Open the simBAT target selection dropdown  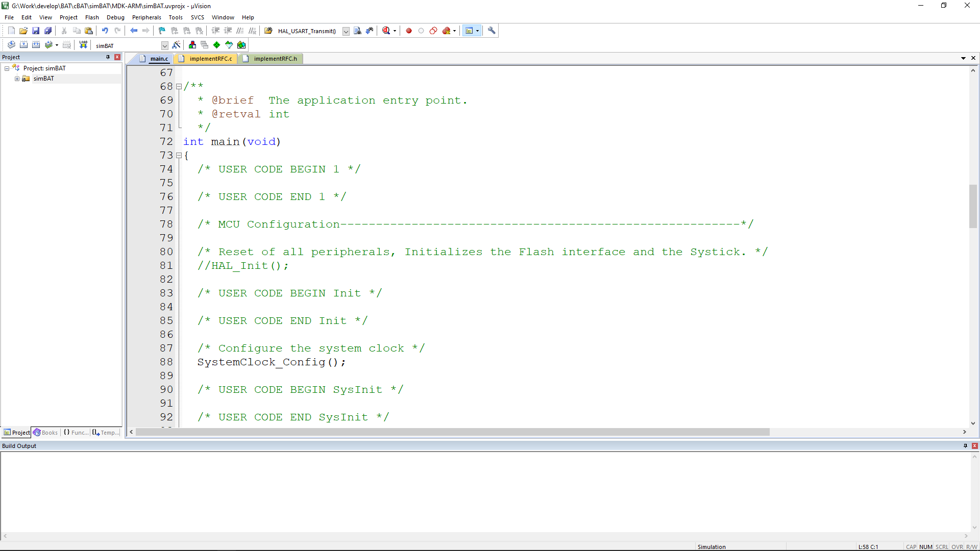coord(164,45)
